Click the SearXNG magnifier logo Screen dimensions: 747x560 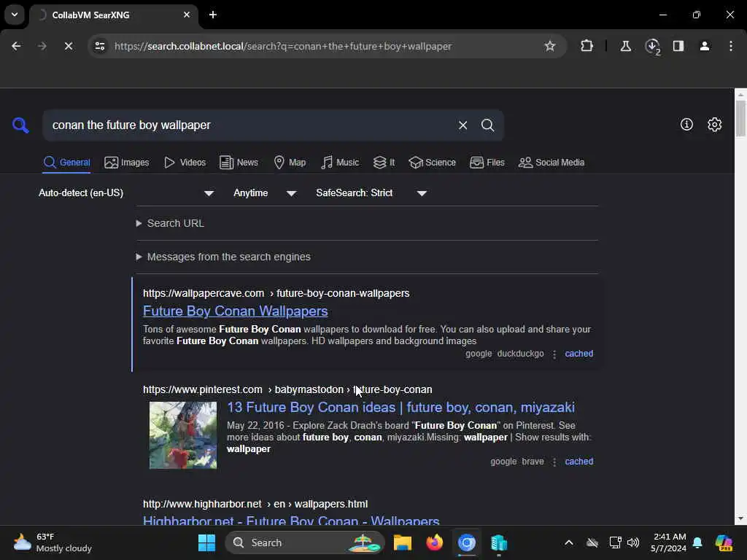pyautogui.click(x=20, y=125)
